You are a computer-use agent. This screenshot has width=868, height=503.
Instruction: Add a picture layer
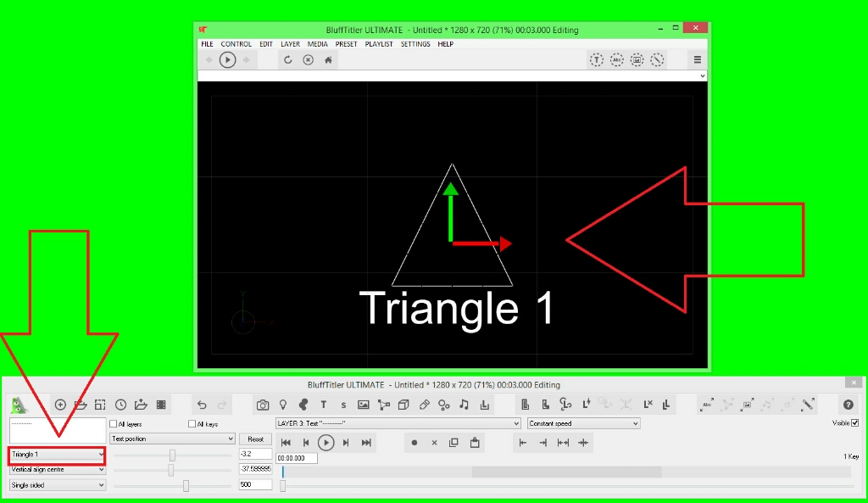(363, 405)
